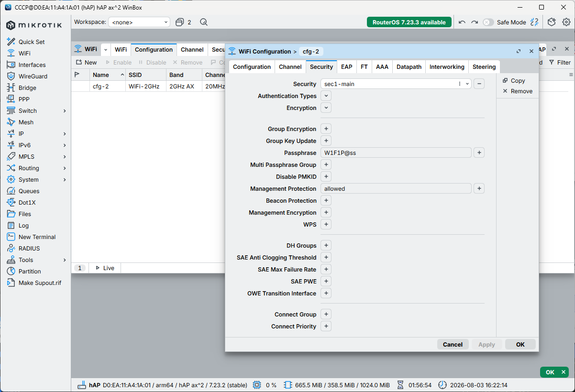Open Queues in the sidebar
Image resolution: width=575 pixels, height=392 pixels.
[x=29, y=191]
